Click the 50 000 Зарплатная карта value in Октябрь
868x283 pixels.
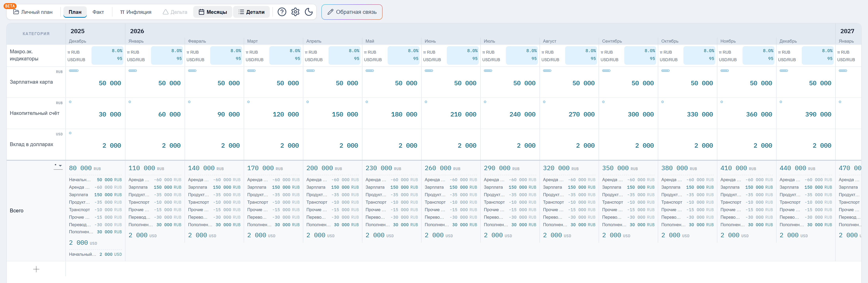point(702,83)
